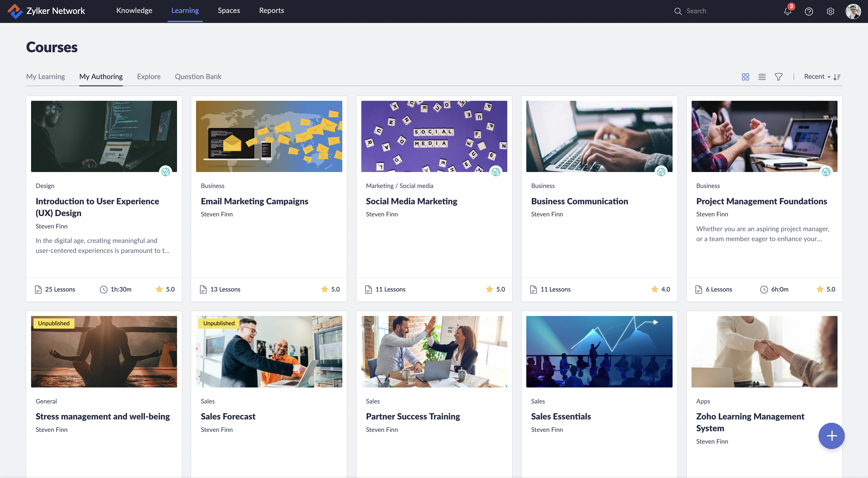Open the Sales Essentials course thumbnail
The width and height of the screenshot is (868, 478).
click(599, 351)
